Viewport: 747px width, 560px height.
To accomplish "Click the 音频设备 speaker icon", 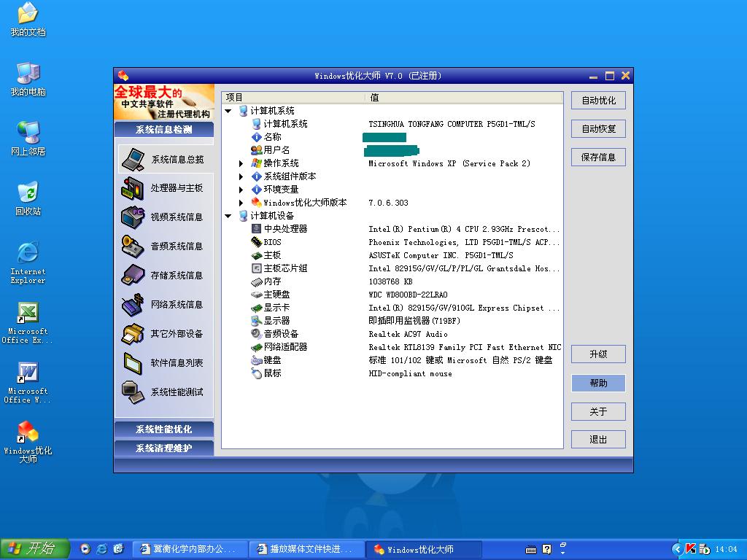I will [256, 334].
